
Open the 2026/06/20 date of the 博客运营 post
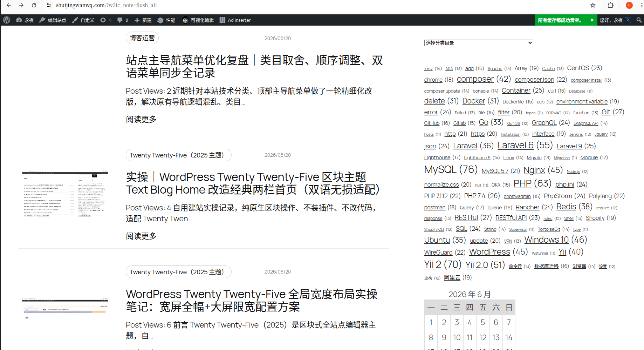(278, 38)
